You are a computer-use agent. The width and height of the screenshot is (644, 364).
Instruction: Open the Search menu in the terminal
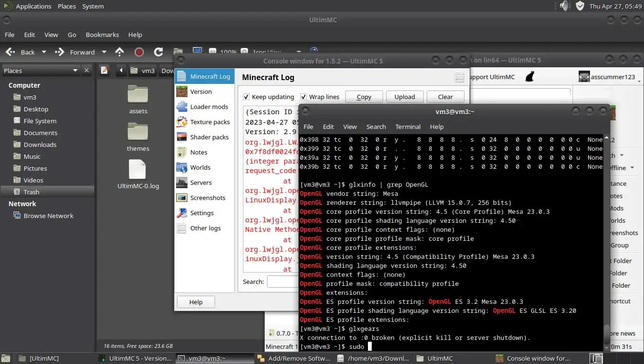[x=376, y=127]
